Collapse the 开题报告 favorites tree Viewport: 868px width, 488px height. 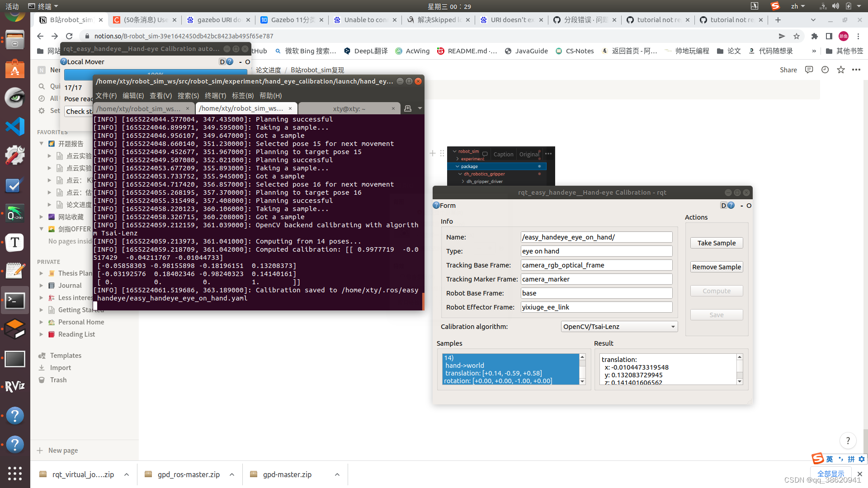click(x=41, y=144)
